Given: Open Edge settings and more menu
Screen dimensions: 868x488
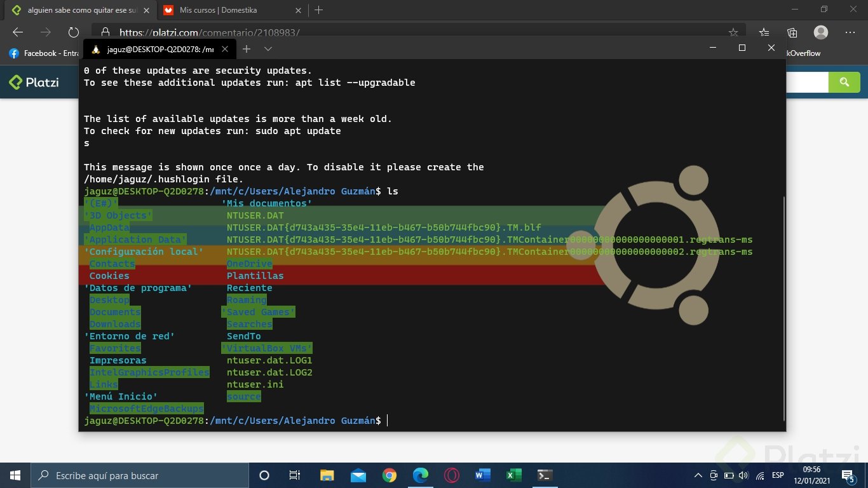Looking at the screenshot, I should coord(850,32).
